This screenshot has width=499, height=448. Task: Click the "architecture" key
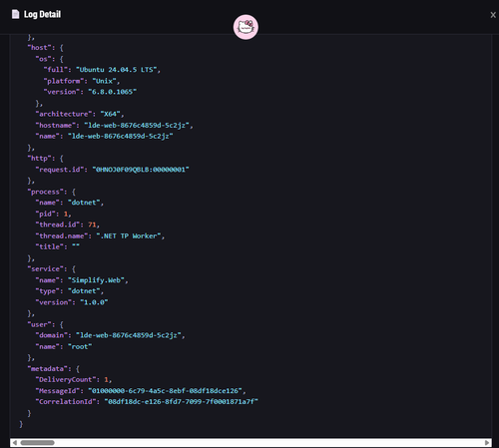pos(64,114)
